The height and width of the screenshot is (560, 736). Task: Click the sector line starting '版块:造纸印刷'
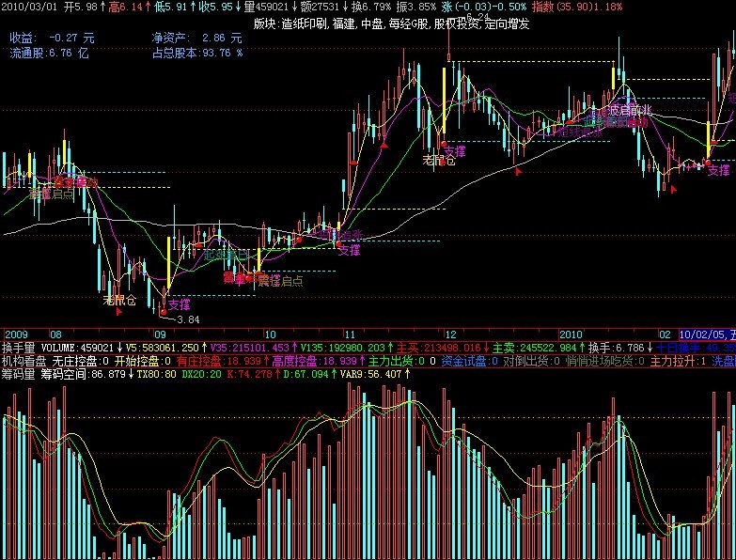coord(391,23)
